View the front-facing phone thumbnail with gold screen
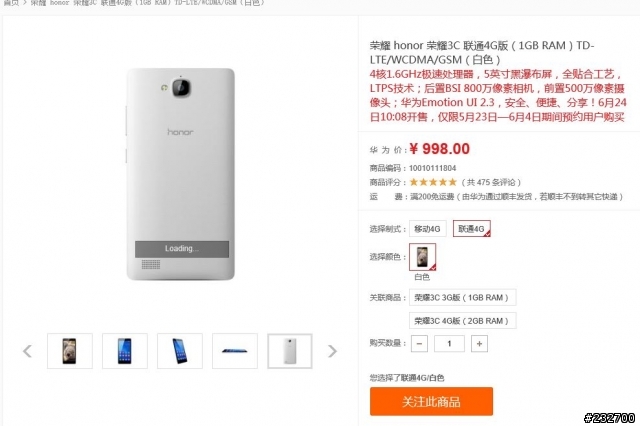 [70, 351]
